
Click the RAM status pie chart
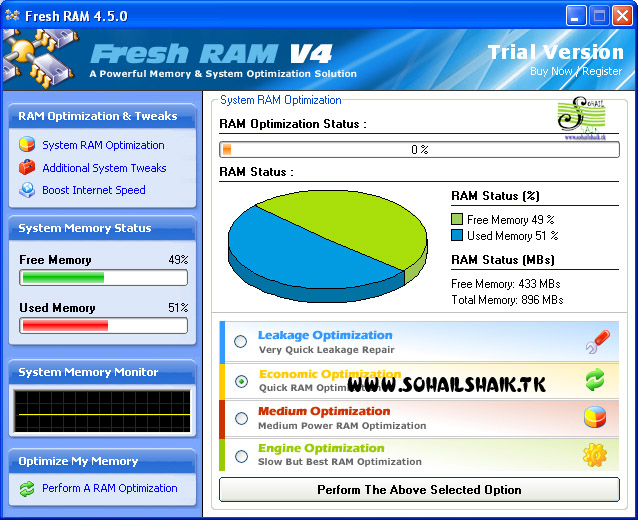(x=328, y=246)
